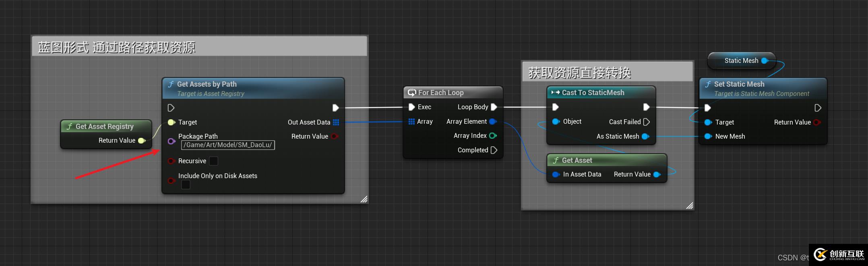The width and height of the screenshot is (868, 266).
Task: Click the For Each Loop Array input pin
Action: point(411,122)
